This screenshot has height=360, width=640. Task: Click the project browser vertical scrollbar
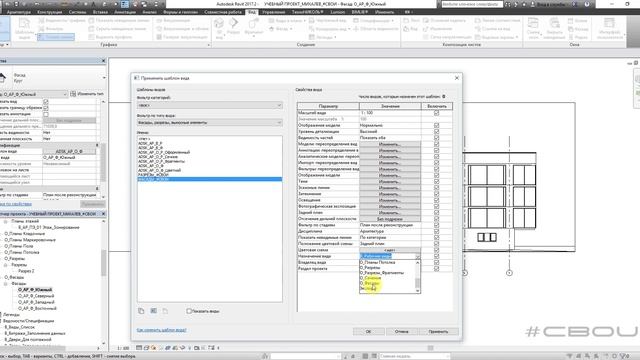click(104, 282)
